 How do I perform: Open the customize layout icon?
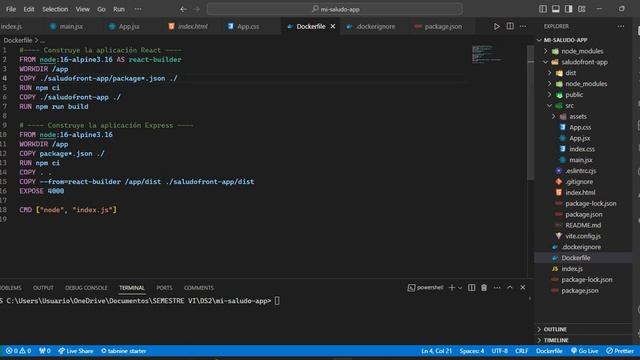point(582,9)
